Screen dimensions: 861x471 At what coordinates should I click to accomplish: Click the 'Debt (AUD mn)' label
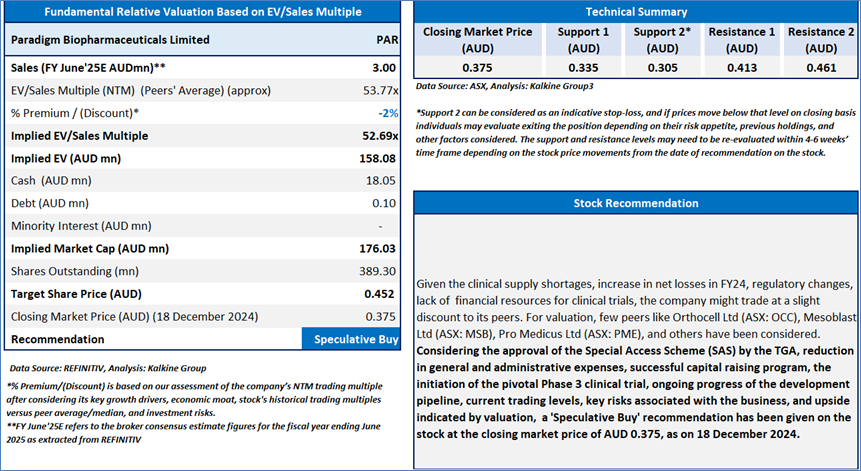click(x=49, y=203)
